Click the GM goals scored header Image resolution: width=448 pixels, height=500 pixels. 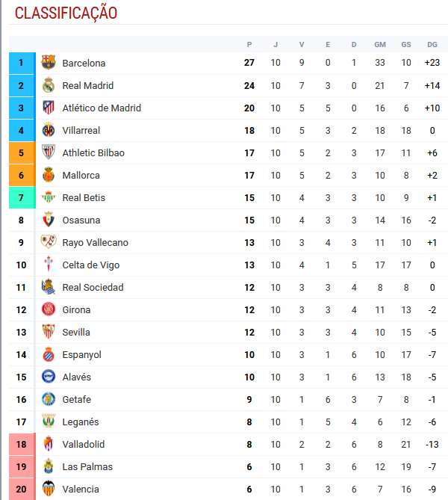(380, 44)
